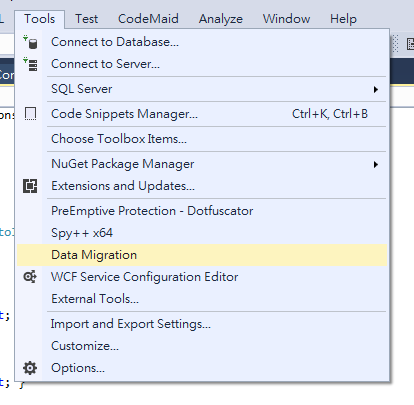This screenshot has width=414, height=405.
Task: Expand the SQL Server submenu arrow
Action: 376,89
